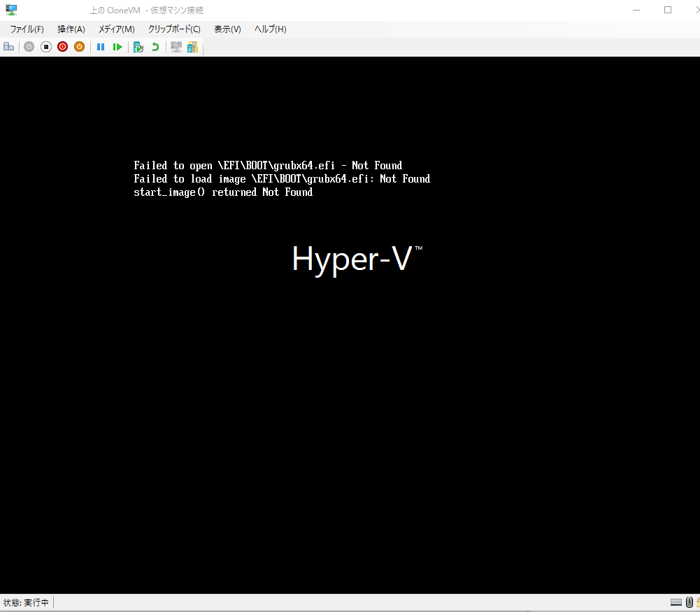The width and height of the screenshot is (700, 612).
Task: Open the ファイル(F) menu
Action: pyautogui.click(x=26, y=29)
